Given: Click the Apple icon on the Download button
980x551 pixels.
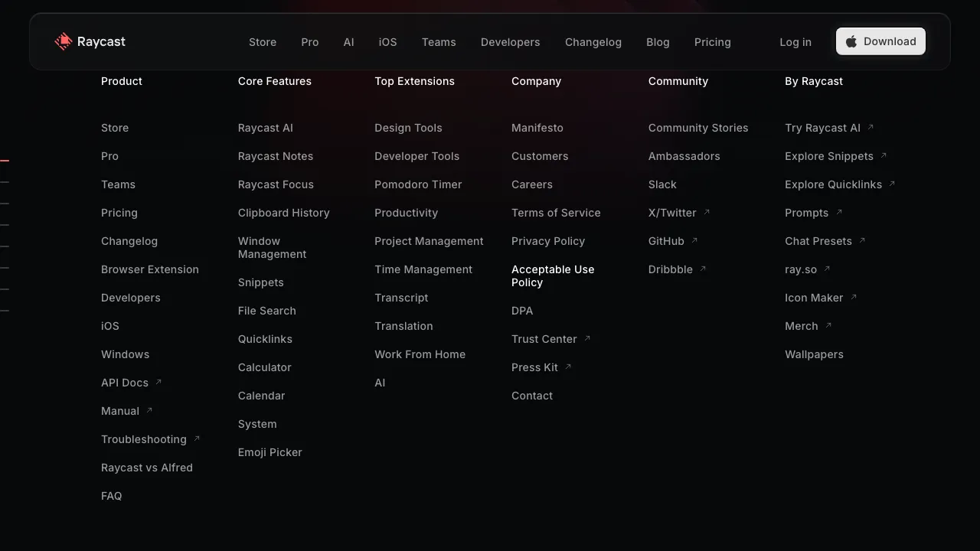Looking at the screenshot, I should (852, 41).
